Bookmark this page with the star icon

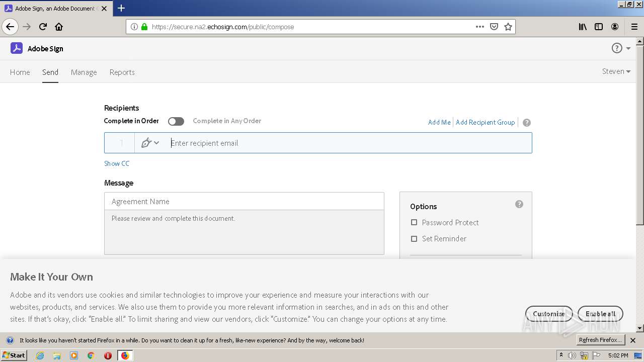[x=508, y=27]
